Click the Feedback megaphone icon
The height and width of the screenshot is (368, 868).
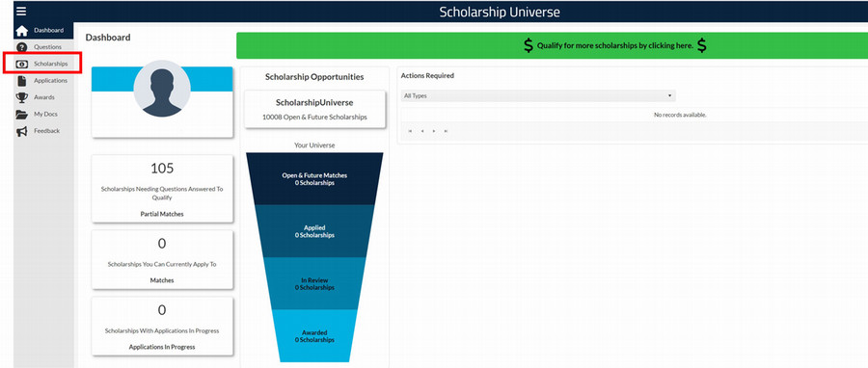coord(21,132)
